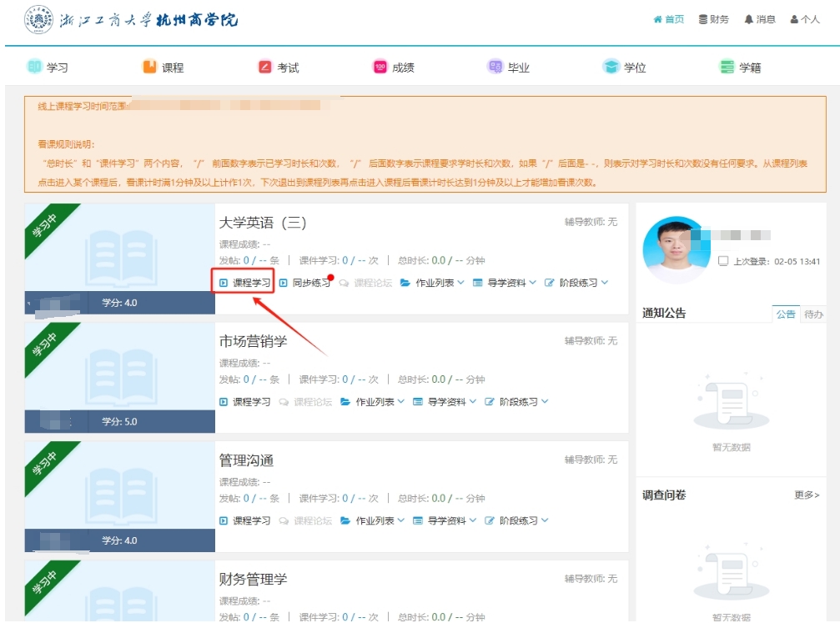840x623 pixels.
Task: Click the 学籍 green icon
Action: (727, 67)
